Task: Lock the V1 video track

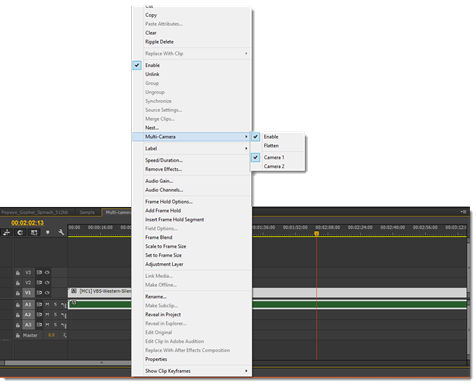Action: click(x=18, y=293)
